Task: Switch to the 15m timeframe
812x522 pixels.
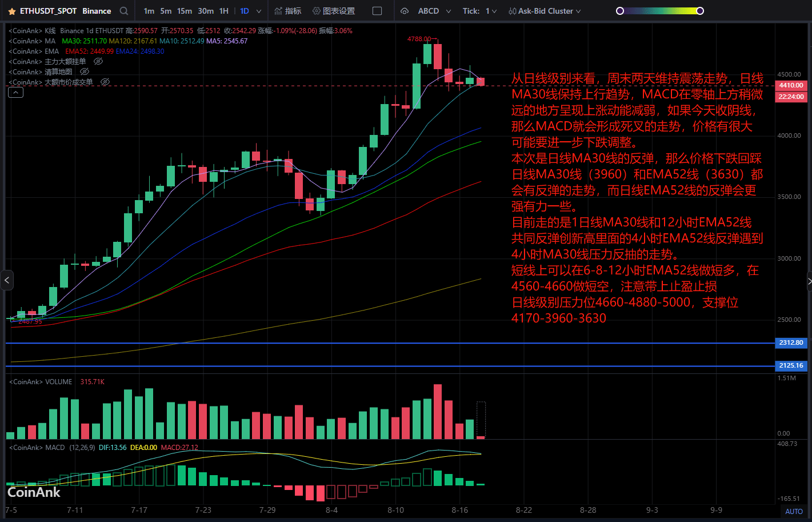Action: click(185, 11)
